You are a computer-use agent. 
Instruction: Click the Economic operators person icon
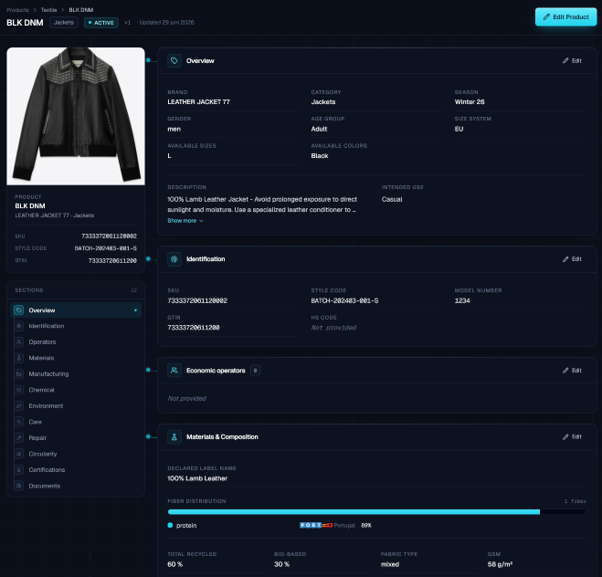[x=174, y=370]
